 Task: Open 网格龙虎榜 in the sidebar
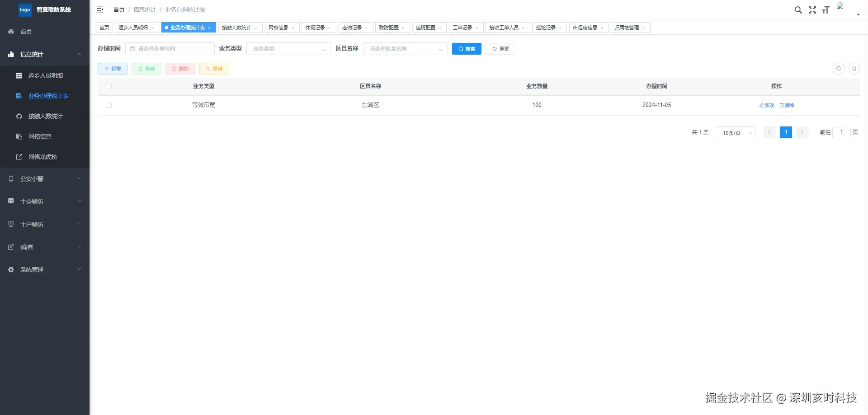pyautogui.click(x=45, y=157)
